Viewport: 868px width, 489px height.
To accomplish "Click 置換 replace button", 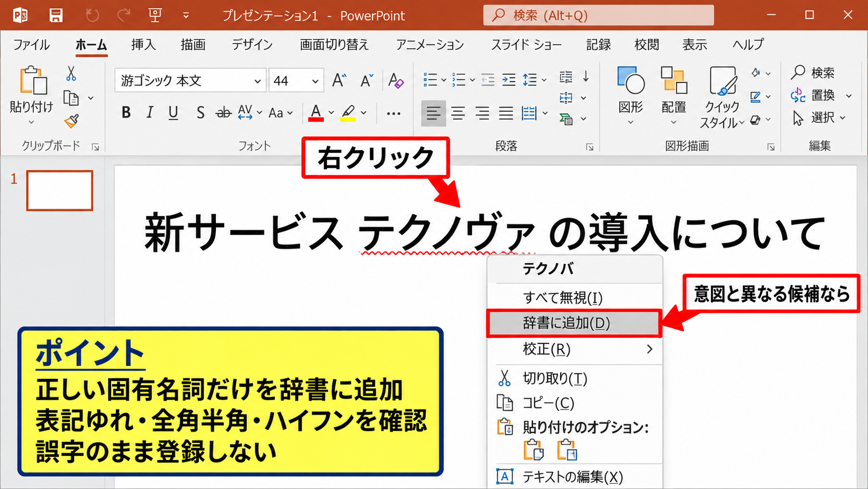I will click(813, 95).
